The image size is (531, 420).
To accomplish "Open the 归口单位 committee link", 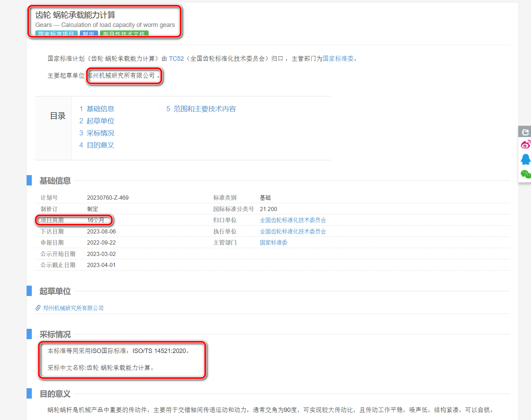I will (293, 220).
